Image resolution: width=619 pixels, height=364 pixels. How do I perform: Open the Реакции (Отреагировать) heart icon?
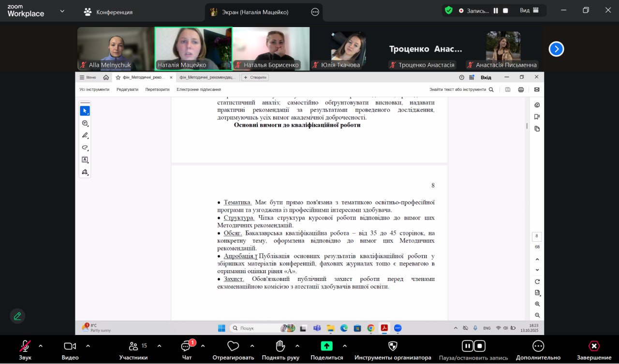tap(233, 346)
